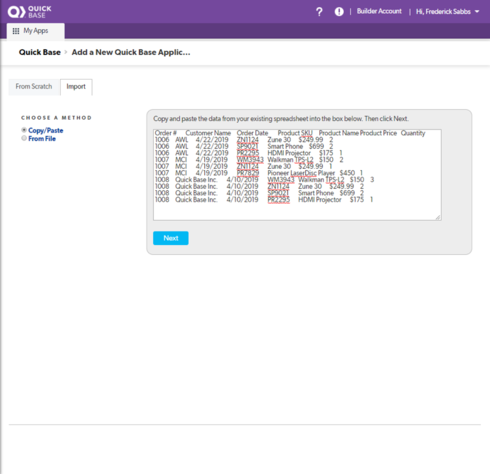Click the From File method link
490x474 pixels.
42,139
